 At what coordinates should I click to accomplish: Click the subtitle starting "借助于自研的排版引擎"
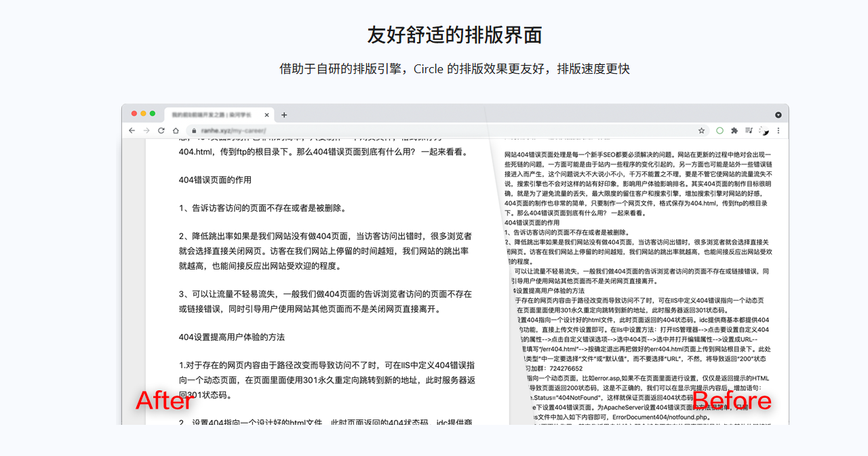tap(454, 68)
